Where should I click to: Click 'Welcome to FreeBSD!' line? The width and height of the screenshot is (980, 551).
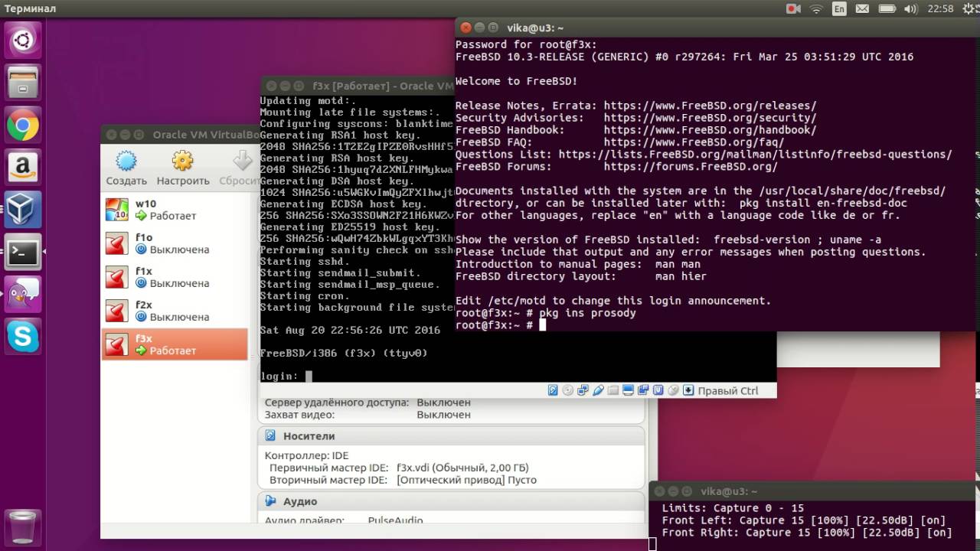pos(516,81)
